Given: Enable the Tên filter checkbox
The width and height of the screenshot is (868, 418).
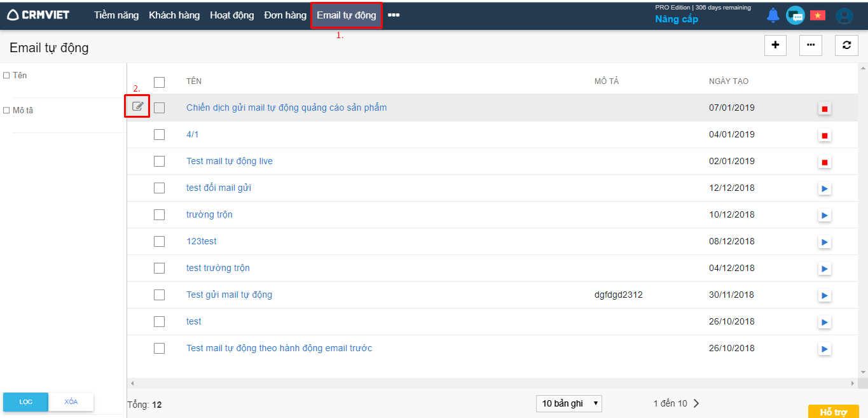Looking at the screenshot, I should click(x=6, y=76).
